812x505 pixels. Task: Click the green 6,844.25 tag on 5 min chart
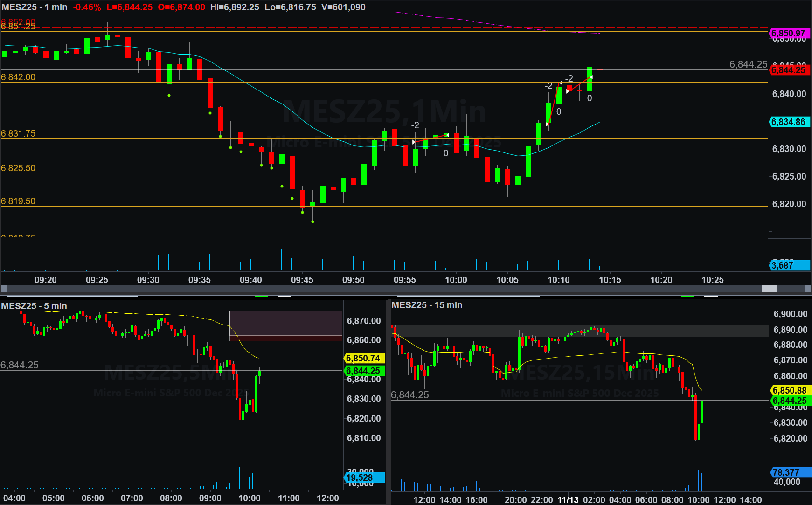(x=364, y=371)
